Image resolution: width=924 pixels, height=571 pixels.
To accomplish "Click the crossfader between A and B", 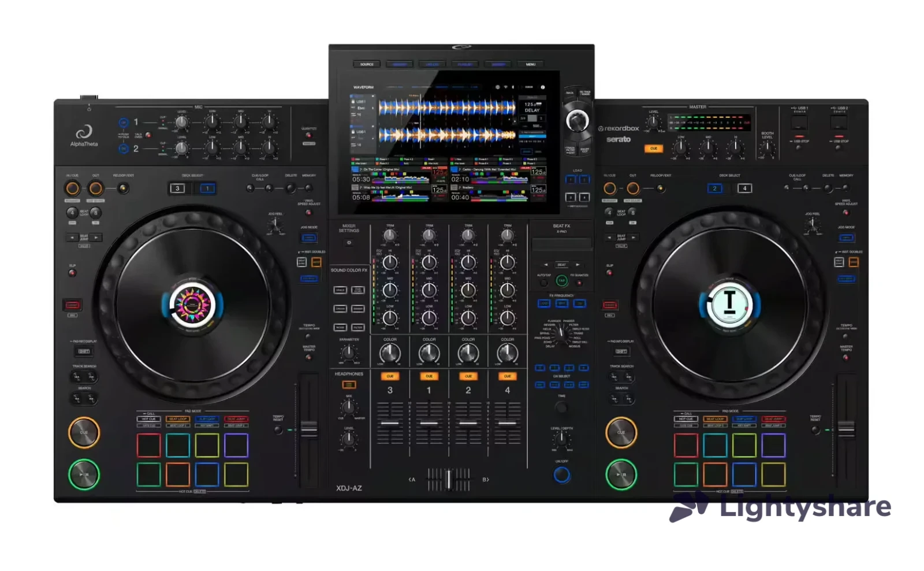I will (449, 479).
